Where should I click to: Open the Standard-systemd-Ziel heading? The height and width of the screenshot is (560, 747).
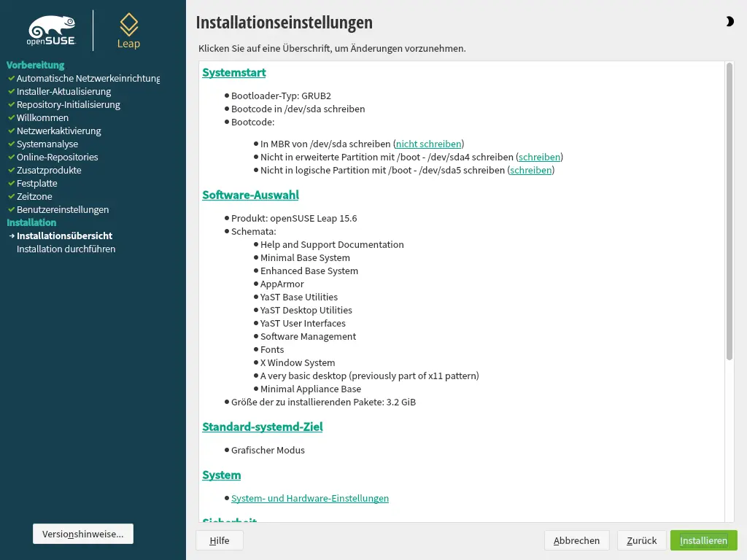[x=262, y=427]
